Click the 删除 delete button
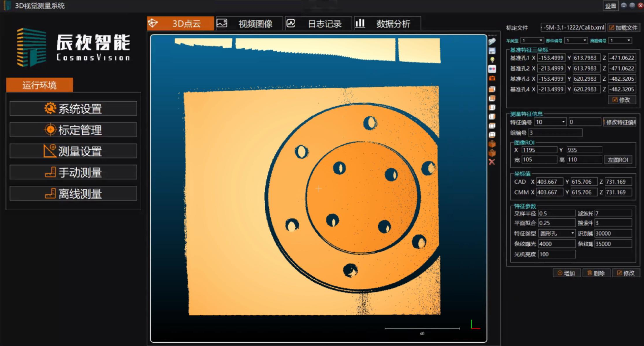The width and height of the screenshot is (644, 346). (596, 273)
